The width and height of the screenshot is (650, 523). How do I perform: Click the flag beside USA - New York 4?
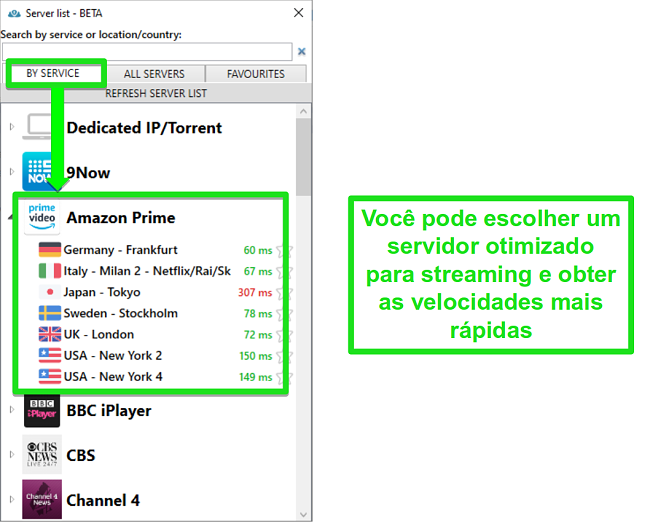(x=50, y=376)
